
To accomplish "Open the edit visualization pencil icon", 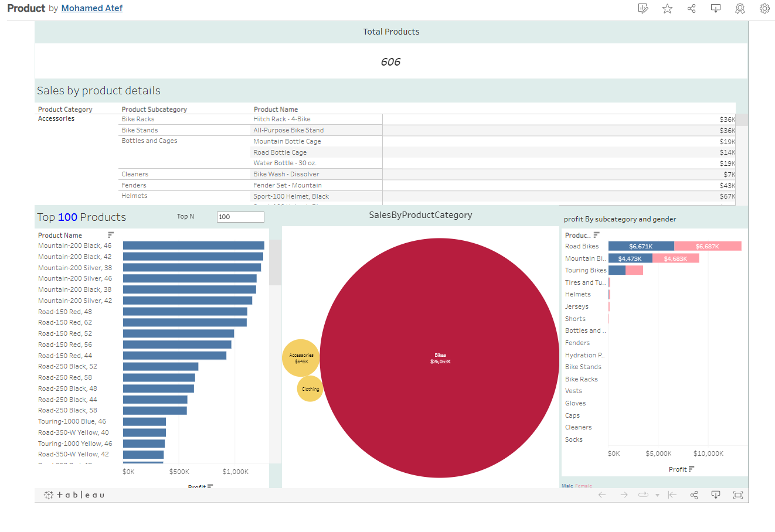I will click(643, 8).
